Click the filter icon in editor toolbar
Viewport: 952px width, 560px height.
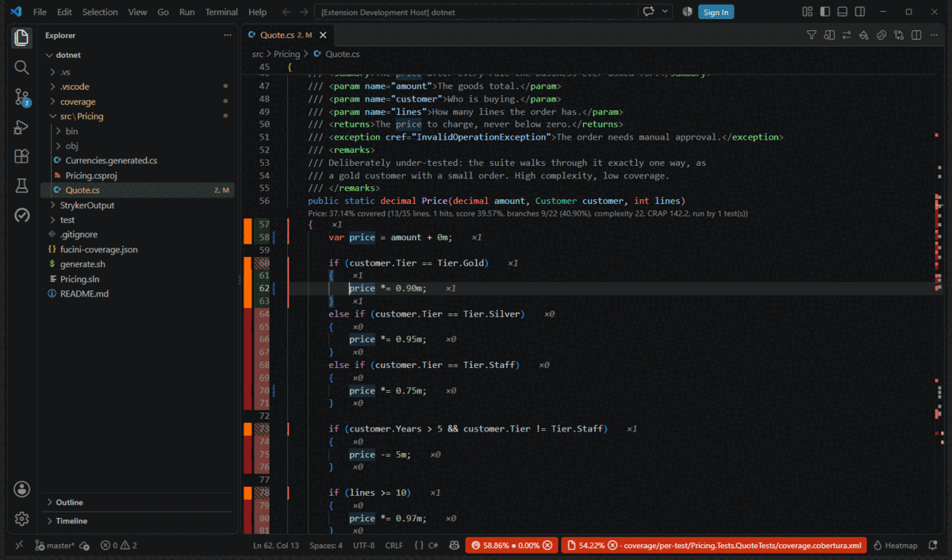coord(812,35)
